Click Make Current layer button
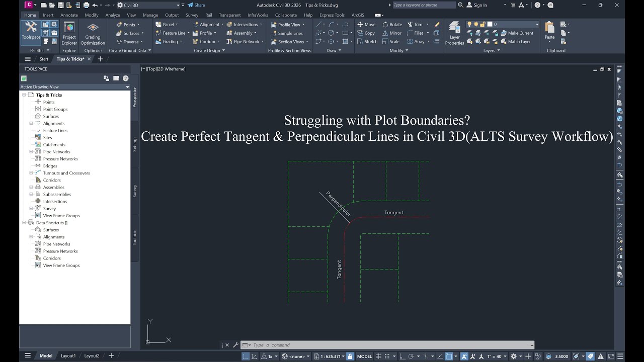 (517, 33)
